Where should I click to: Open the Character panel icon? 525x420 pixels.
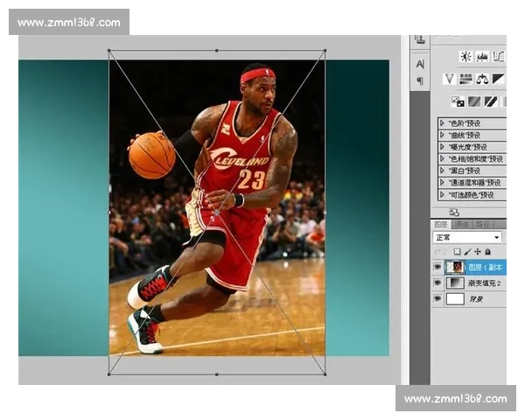click(420, 64)
